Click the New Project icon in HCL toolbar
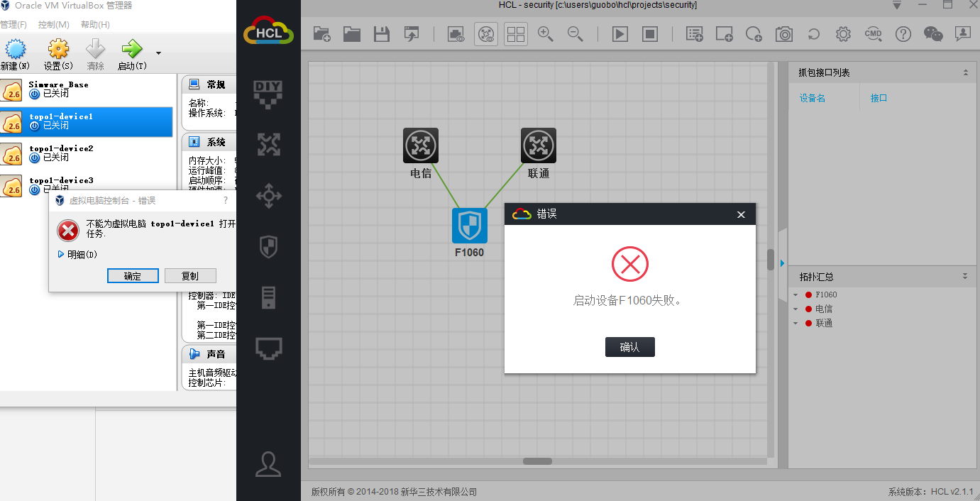 pyautogui.click(x=322, y=33)
